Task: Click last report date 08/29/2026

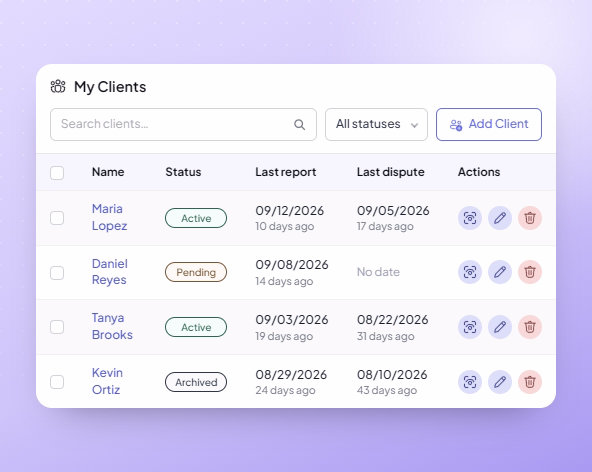Action: pyautogui.click(x=291, y=375)
